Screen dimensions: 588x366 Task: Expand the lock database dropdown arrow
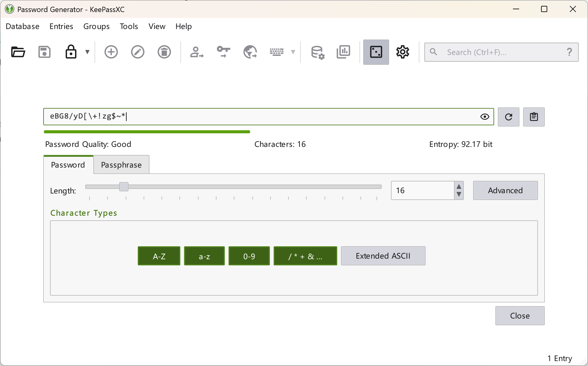87,52
